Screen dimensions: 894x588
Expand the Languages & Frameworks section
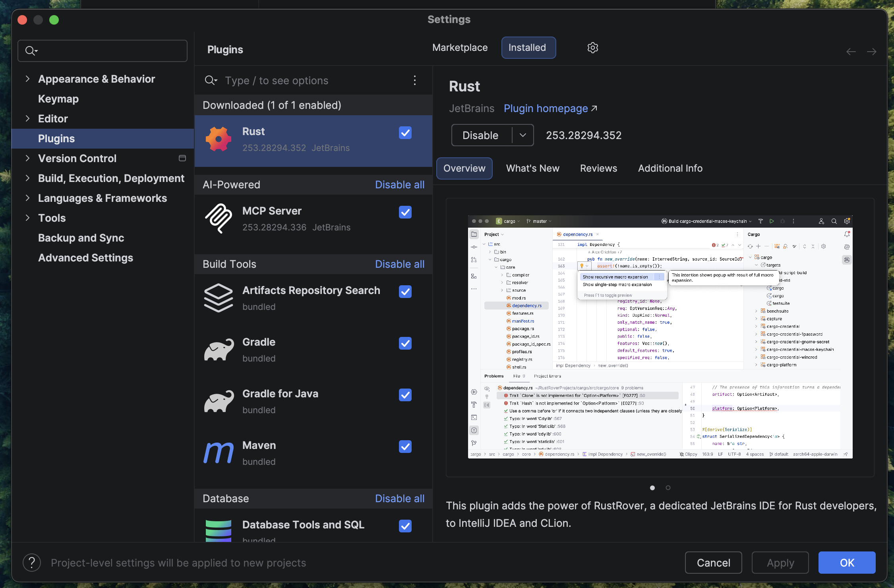(27, 198)
